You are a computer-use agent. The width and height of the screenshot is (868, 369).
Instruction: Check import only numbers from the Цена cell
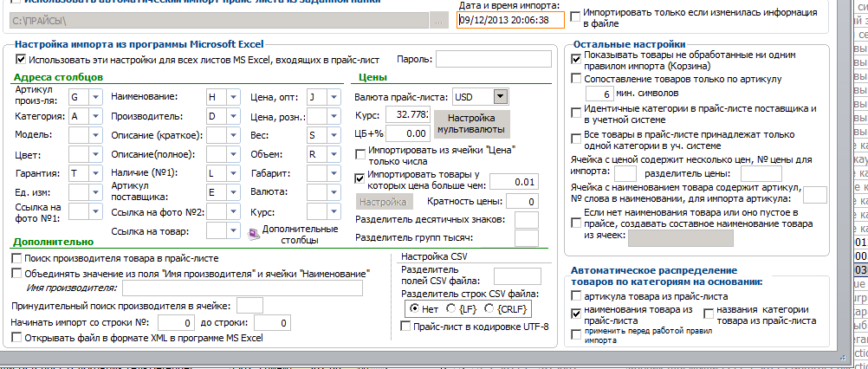tap(360, 154)
